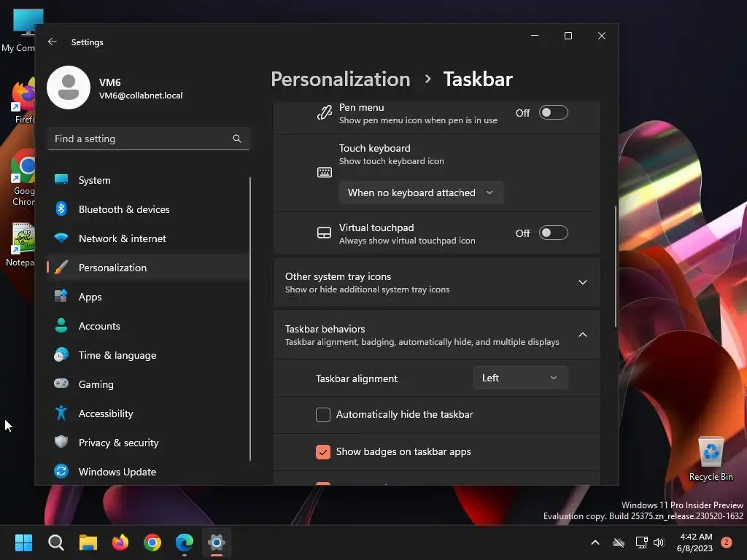747x560 pixels.
Task: Launch Google Chrome from the taskbar
Action: pos(152,542)
